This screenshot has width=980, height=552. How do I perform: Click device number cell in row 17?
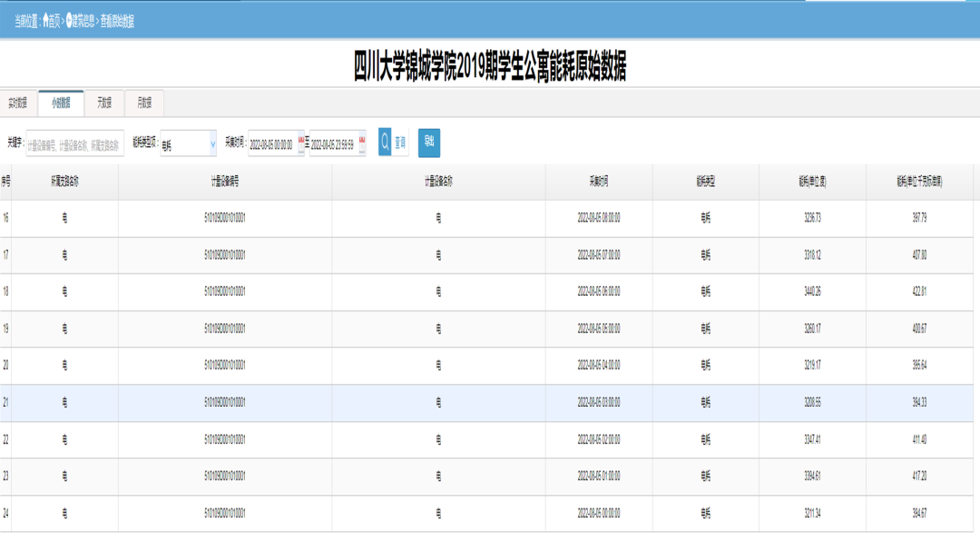[225, 255]
